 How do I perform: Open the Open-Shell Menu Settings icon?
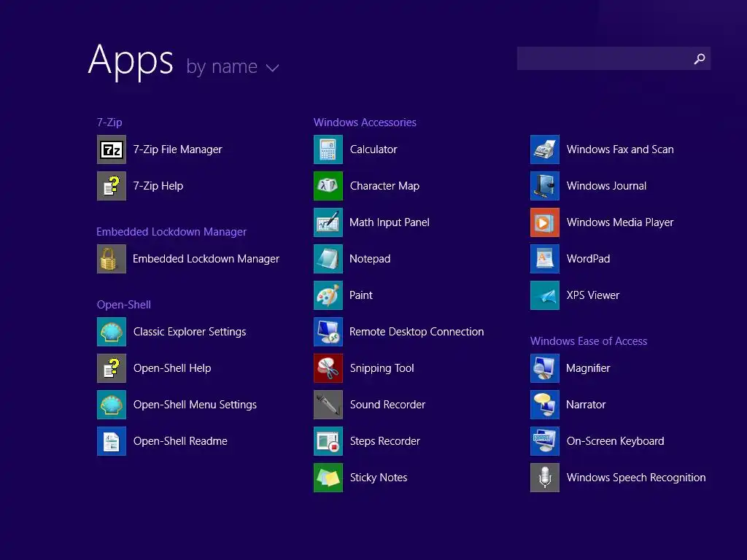[x=112, y=404]
